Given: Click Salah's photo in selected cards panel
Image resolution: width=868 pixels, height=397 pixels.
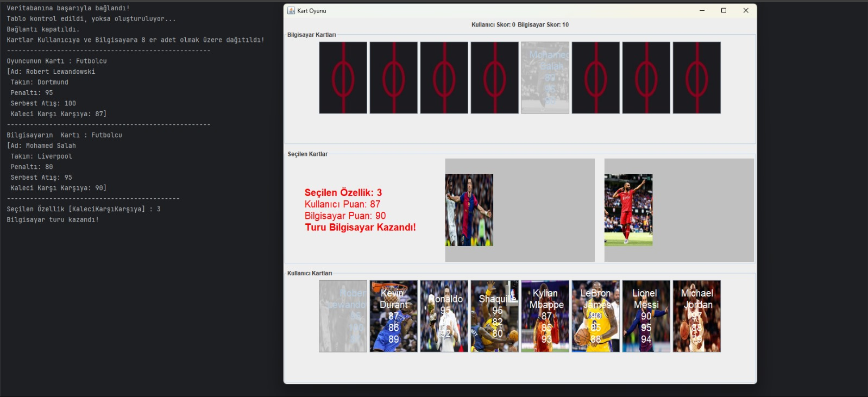Looking at the screenshot, I should (628, 210).
